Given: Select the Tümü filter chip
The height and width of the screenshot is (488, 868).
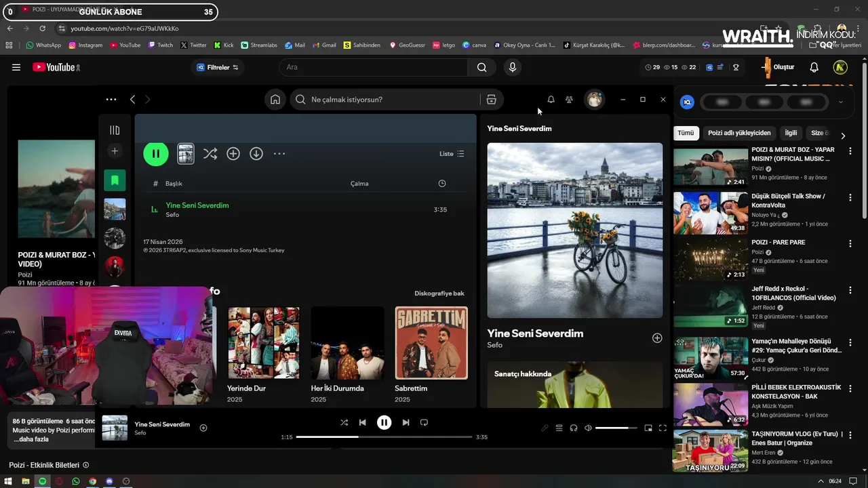Looking at the screenshot, I should [x=686, y=133].
